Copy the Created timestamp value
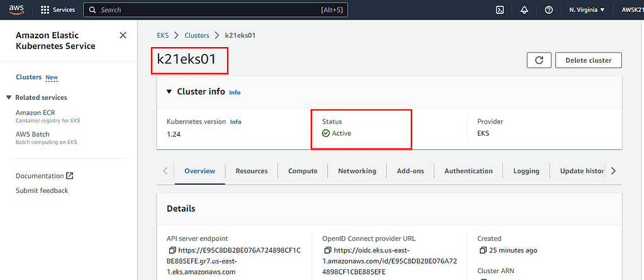 (x=483, y=250)
